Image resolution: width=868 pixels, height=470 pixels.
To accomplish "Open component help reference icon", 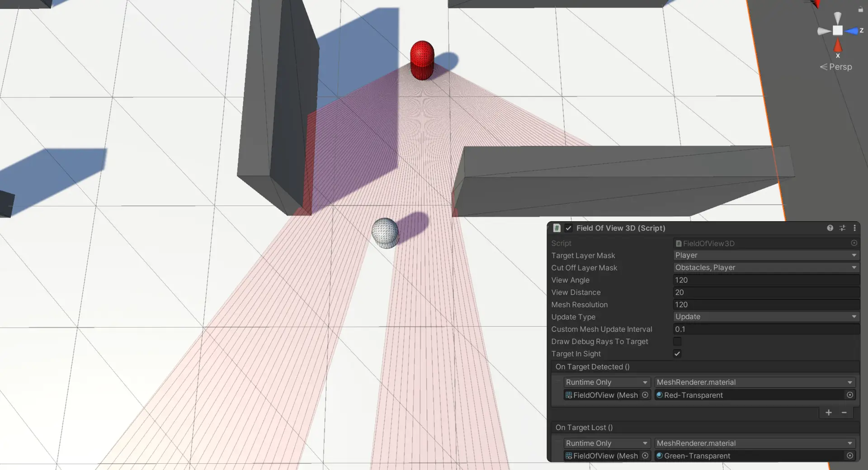I will 830,228.
